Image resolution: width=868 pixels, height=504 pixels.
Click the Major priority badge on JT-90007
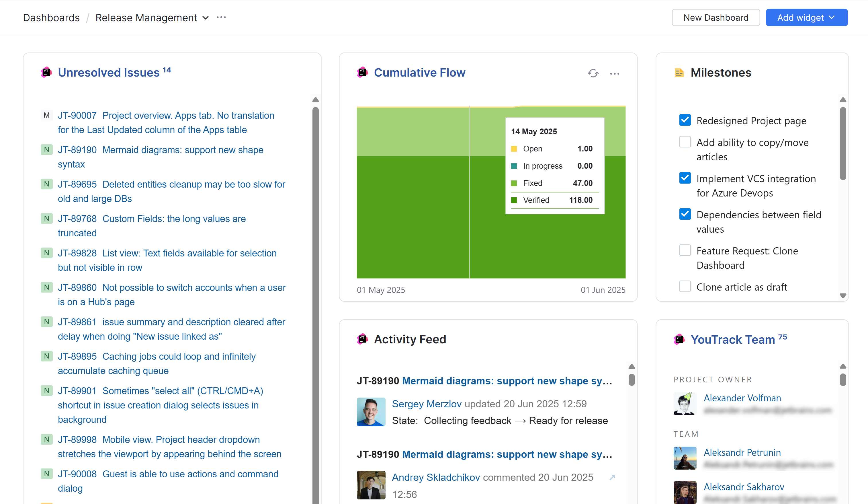coord(46,115)
